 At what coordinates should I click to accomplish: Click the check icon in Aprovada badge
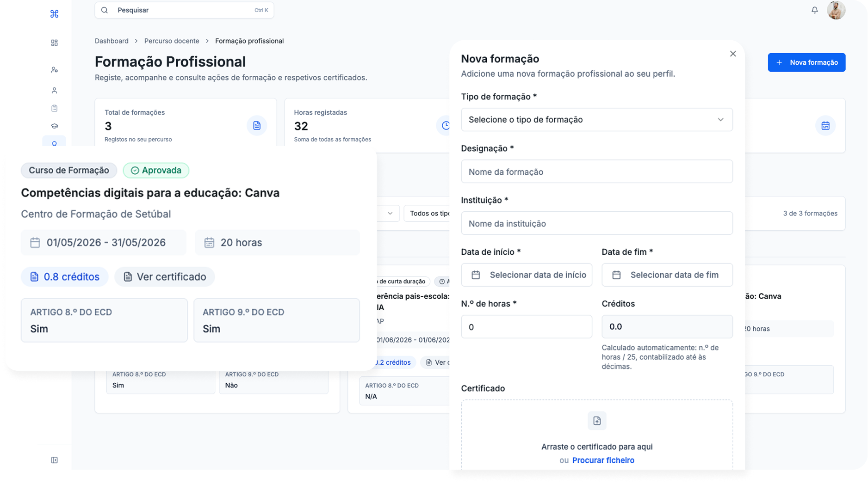click(x=135, y=171)
